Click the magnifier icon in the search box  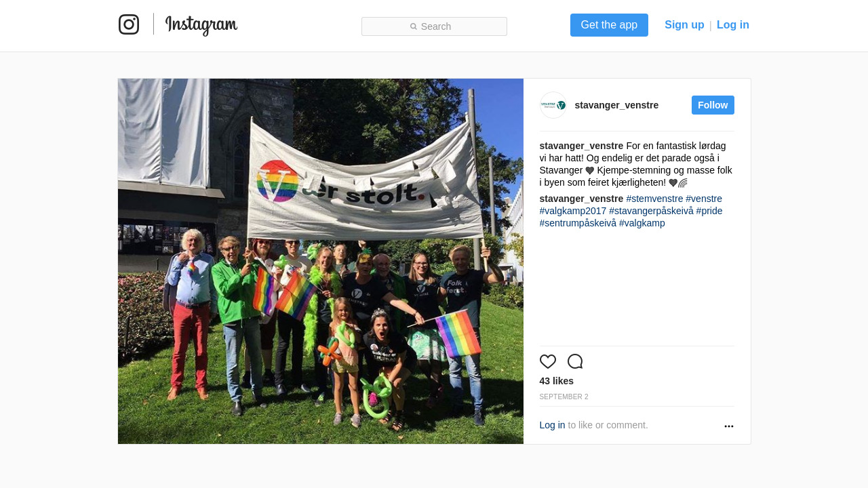[x=414, y=26]
